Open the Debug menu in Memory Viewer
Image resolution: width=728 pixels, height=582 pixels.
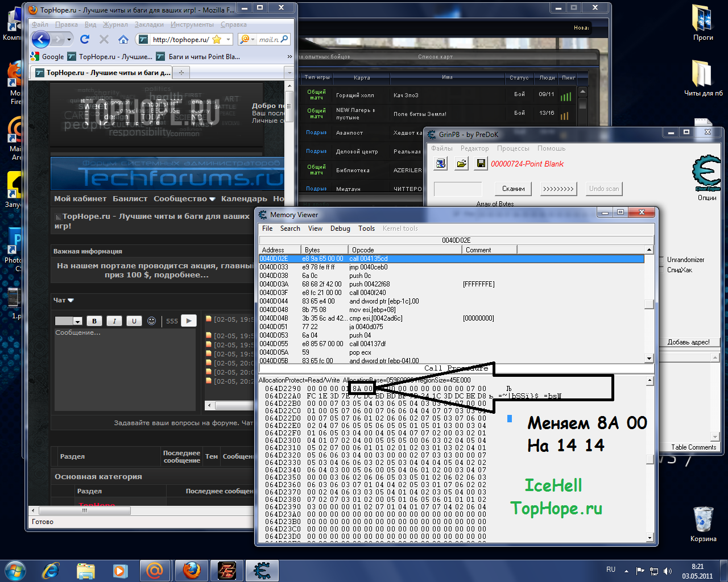340,228
